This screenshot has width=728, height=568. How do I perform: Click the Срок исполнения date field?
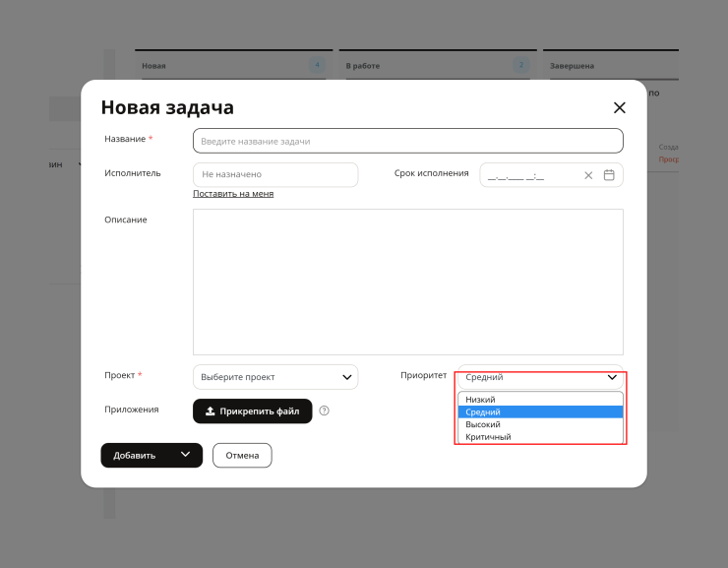pos(551,175)
